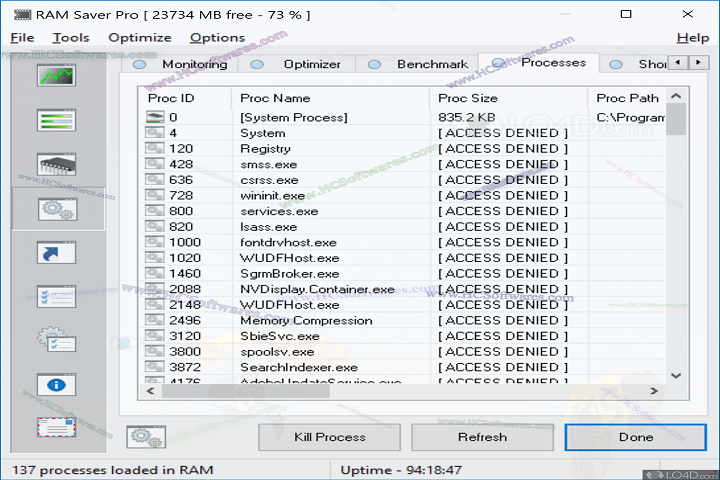This screenshot has width=720, height=480.
Task: Click the process icon beside ID 428
Action: [155, 164]
